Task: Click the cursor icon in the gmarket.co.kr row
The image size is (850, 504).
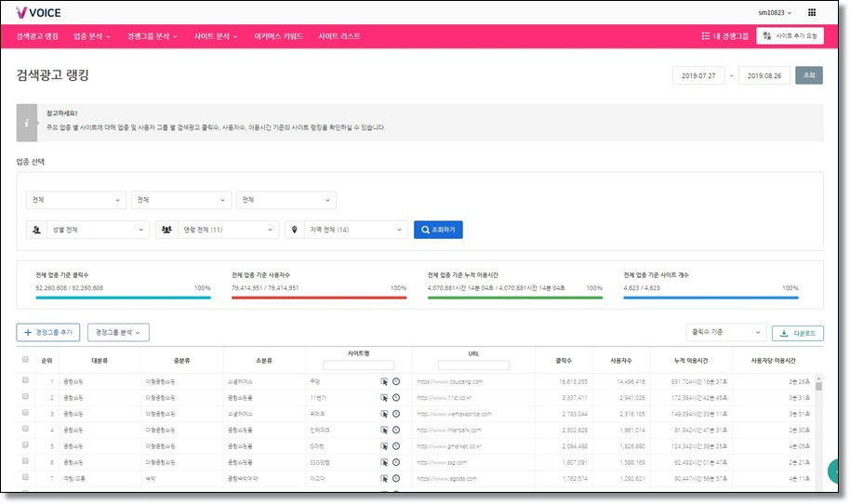Action: (384, 446)
